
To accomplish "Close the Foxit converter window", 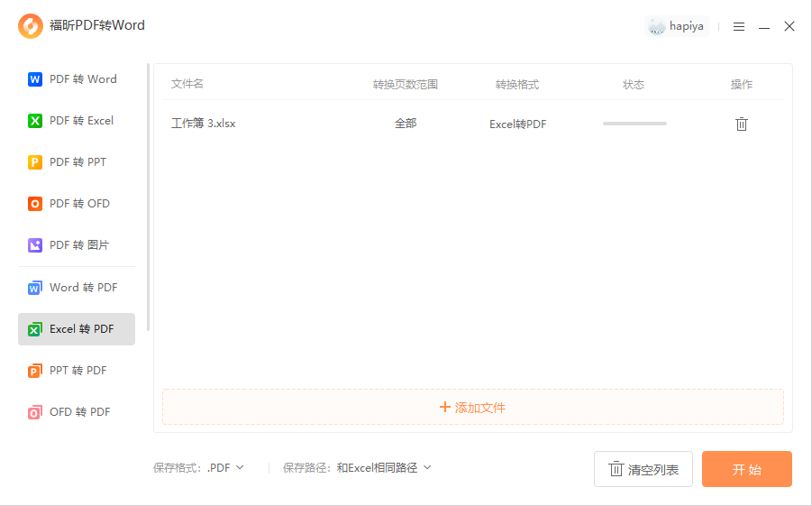I will pos(789,26).
